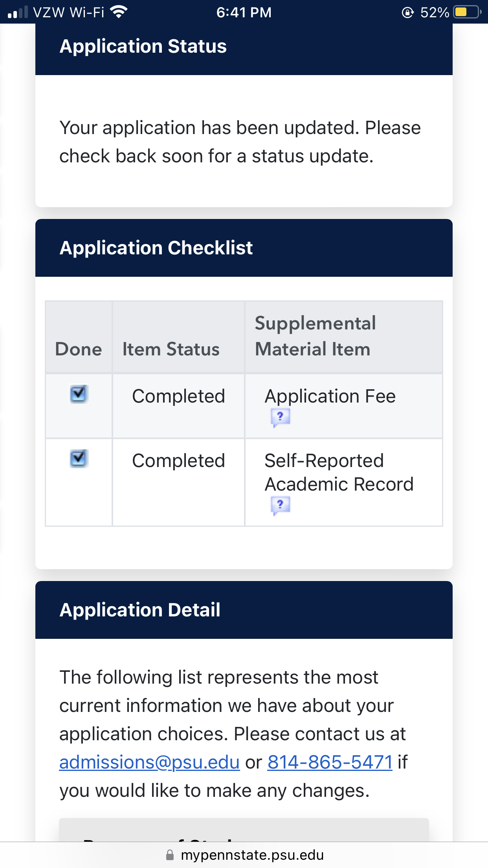488x868 pixels.
Task: Tap the Item Status column header
Action: click(x=171, y=349)
